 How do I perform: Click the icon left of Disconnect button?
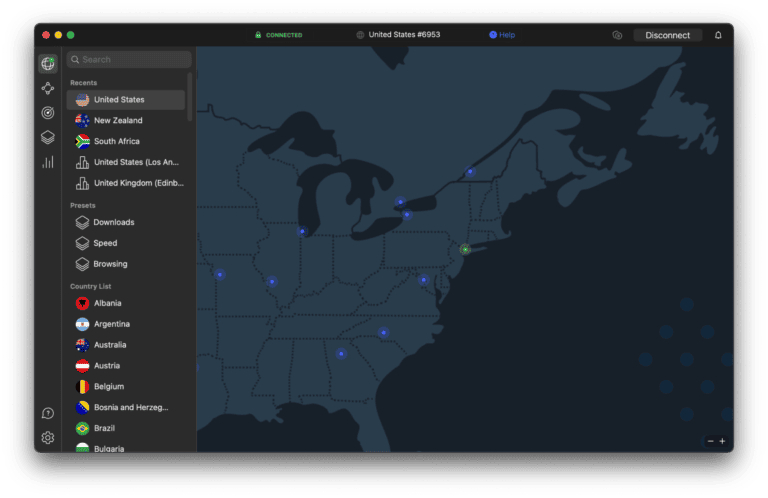(617, 35)
